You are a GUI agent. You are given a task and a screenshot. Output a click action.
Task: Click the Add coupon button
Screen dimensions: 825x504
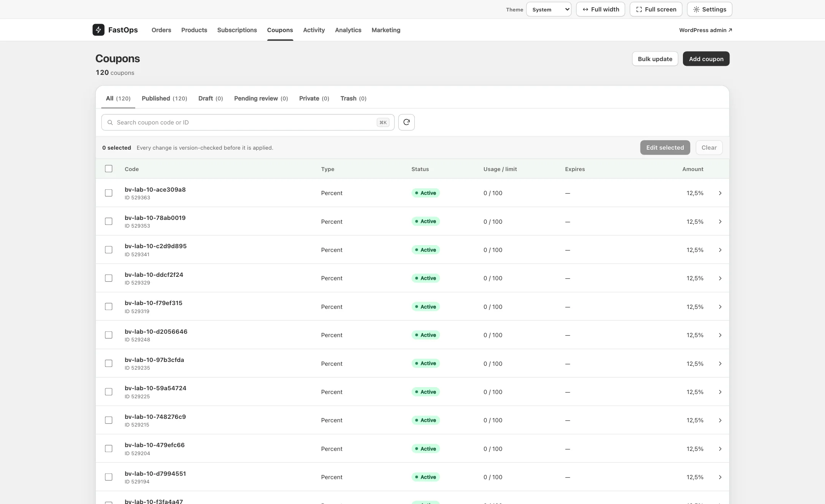pos(706,59)
